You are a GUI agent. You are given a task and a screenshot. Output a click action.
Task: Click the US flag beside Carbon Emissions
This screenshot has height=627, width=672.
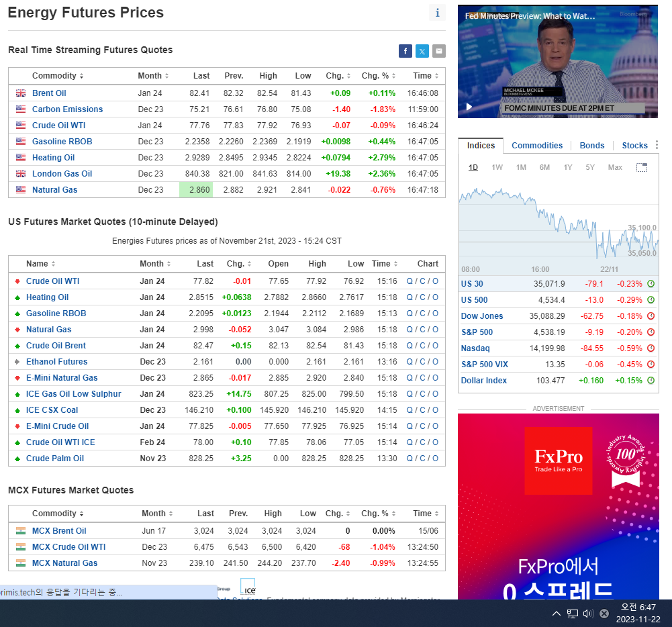[x=21, y=109]
